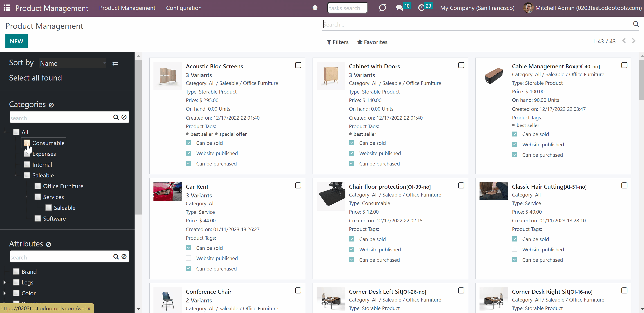Viewport: 644px width, 313px height.
Task: Check the Software category checkbox
Action: [x=38, y=218]
